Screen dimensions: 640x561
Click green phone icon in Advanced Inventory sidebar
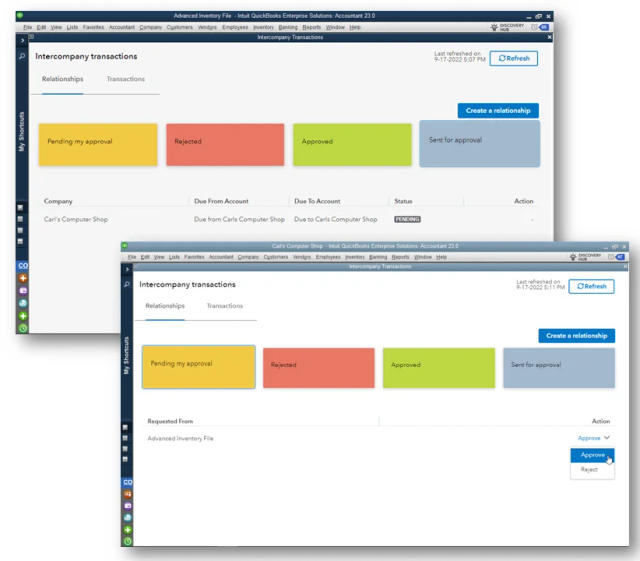coord(23,328)
